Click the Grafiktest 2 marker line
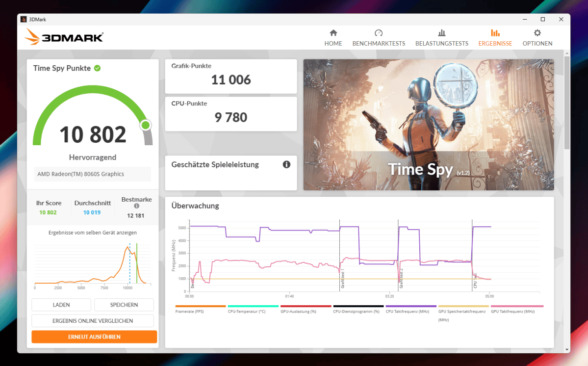 (x=398, y=255)
